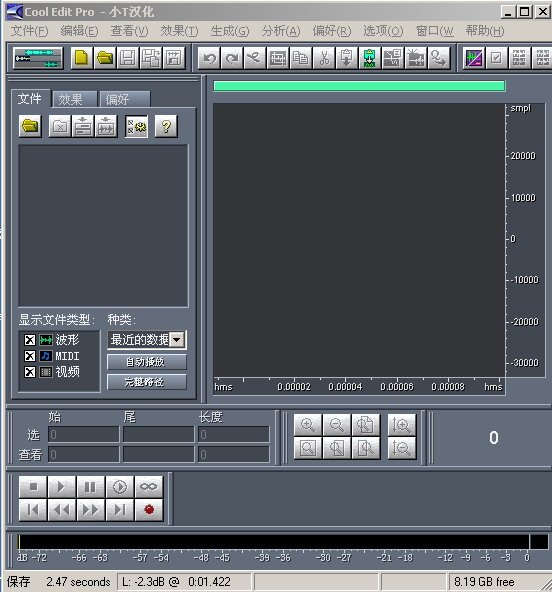552x592 pixels.
Task: Click the selection length (长度) field
Action: pyautogui.click(x=234, y=435)
